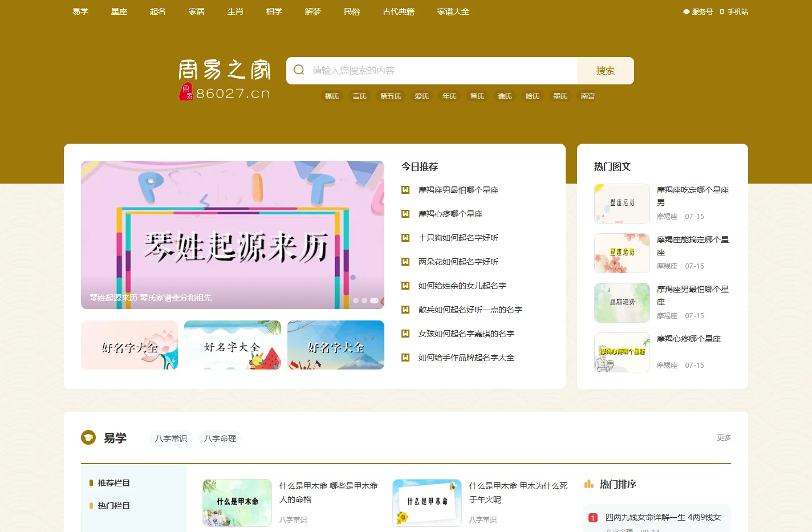Open the watermelon 好名字大全 thumbnail
Screen dimensions: 812x532
click(233, 345)
